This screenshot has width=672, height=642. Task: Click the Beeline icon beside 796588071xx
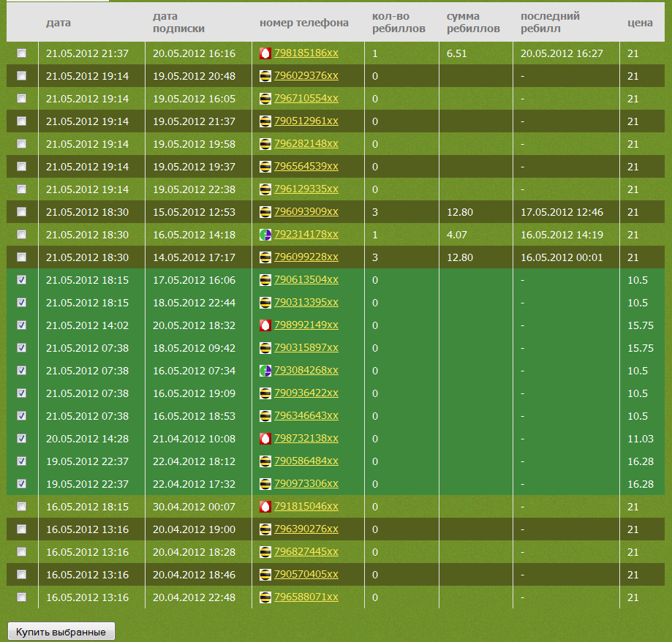coord(265,597)
